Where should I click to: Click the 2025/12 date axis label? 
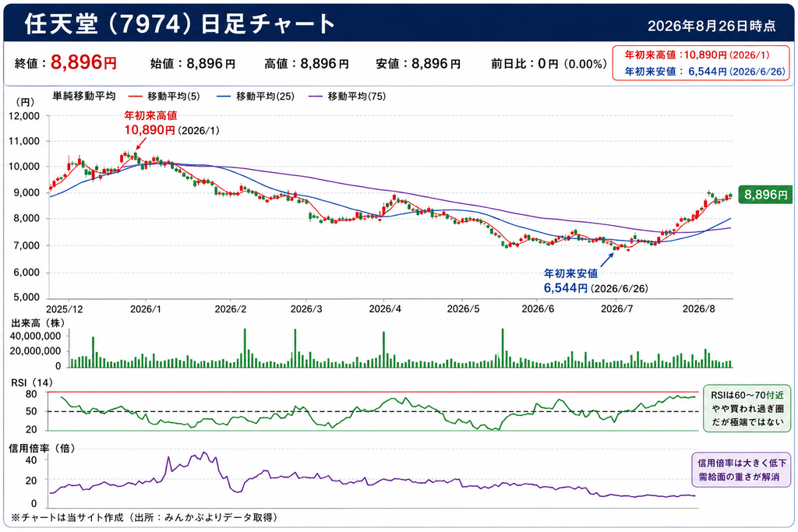[64, 309]
